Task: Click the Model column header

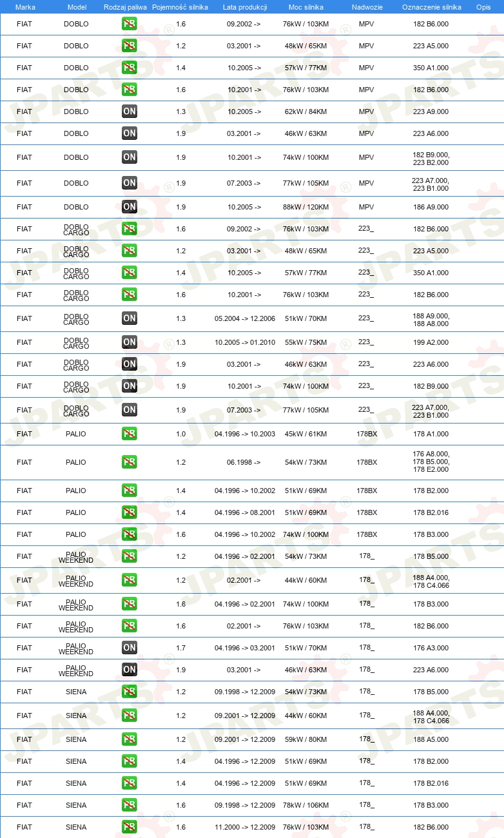Action: [77, 7]
